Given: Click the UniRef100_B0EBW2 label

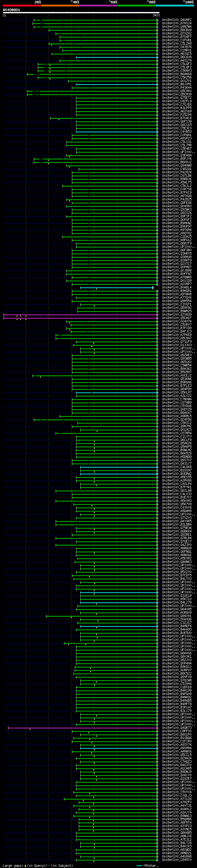Looking at the screenshot, I should [177, 474].
